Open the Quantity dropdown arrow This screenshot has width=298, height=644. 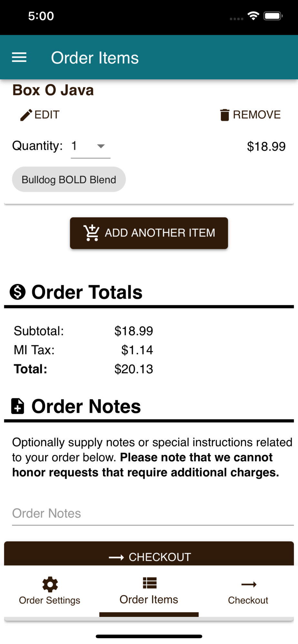[101, 146]
